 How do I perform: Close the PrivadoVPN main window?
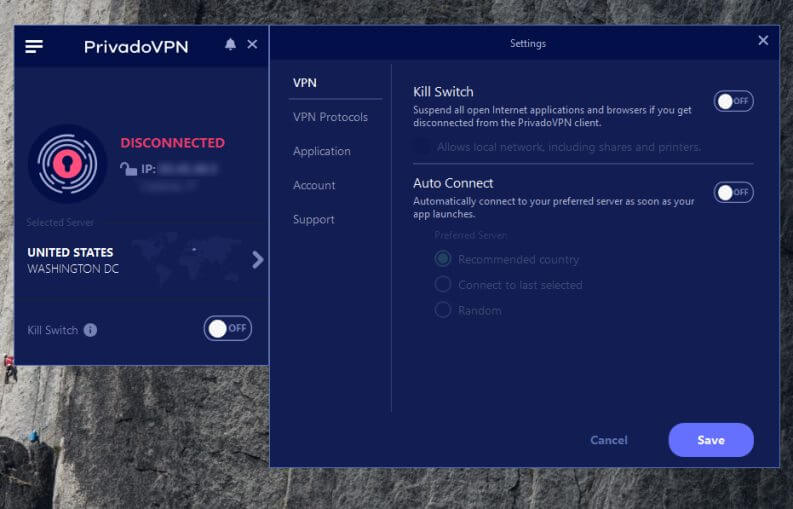(252, 45)
